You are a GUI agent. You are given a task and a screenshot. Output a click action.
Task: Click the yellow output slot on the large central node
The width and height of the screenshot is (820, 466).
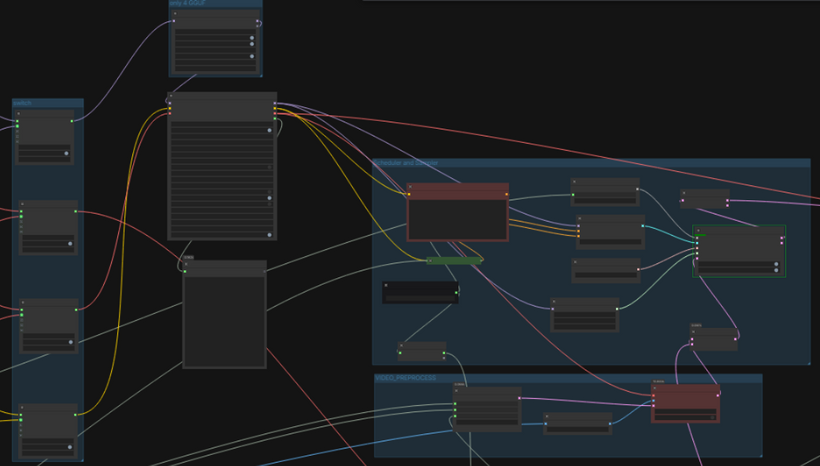pos(276,109)
